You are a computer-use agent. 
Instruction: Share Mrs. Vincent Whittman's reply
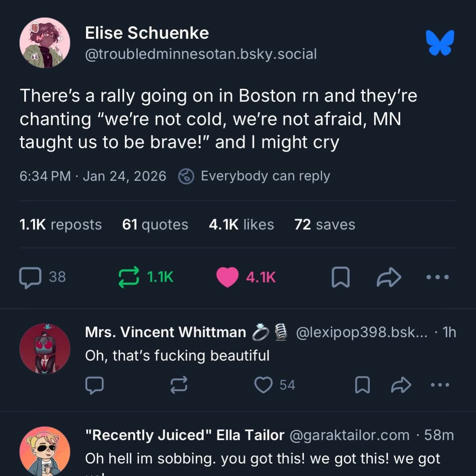(x=401, y=385)
